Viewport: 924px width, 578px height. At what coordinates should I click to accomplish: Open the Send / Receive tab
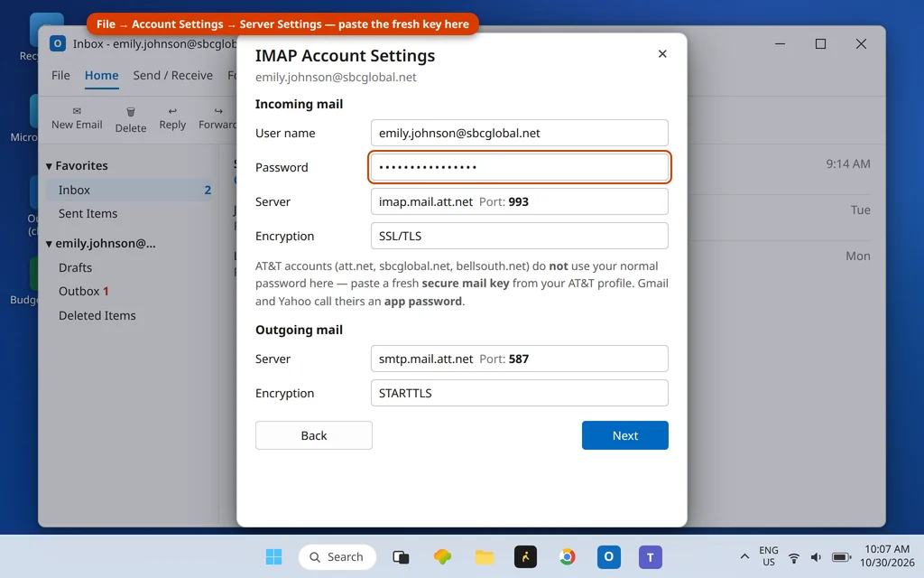point(172,76)
